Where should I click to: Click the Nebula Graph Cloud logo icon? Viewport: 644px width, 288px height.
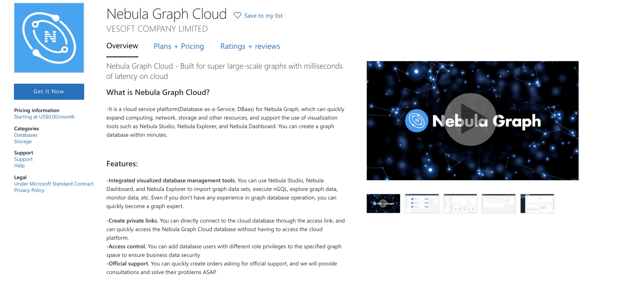coord(49,38)
